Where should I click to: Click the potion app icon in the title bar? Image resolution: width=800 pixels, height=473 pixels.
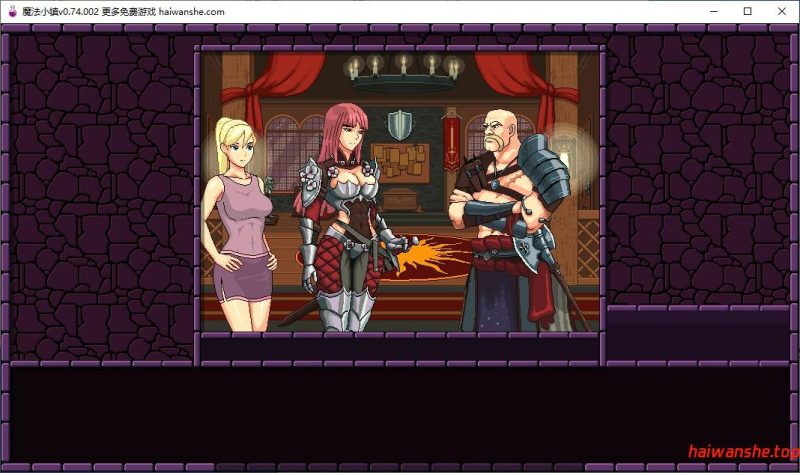(x=13, y=11)
